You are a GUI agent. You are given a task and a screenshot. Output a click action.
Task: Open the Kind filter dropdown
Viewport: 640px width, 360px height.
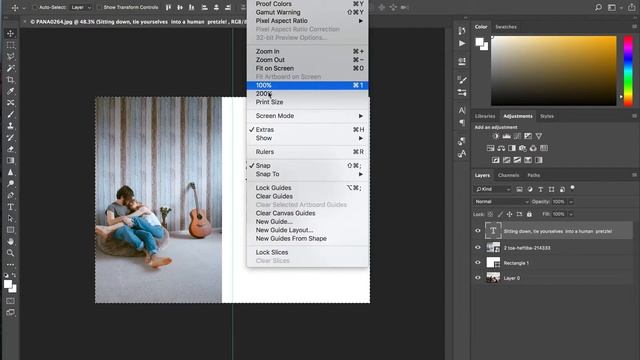[x=493, y=189]
